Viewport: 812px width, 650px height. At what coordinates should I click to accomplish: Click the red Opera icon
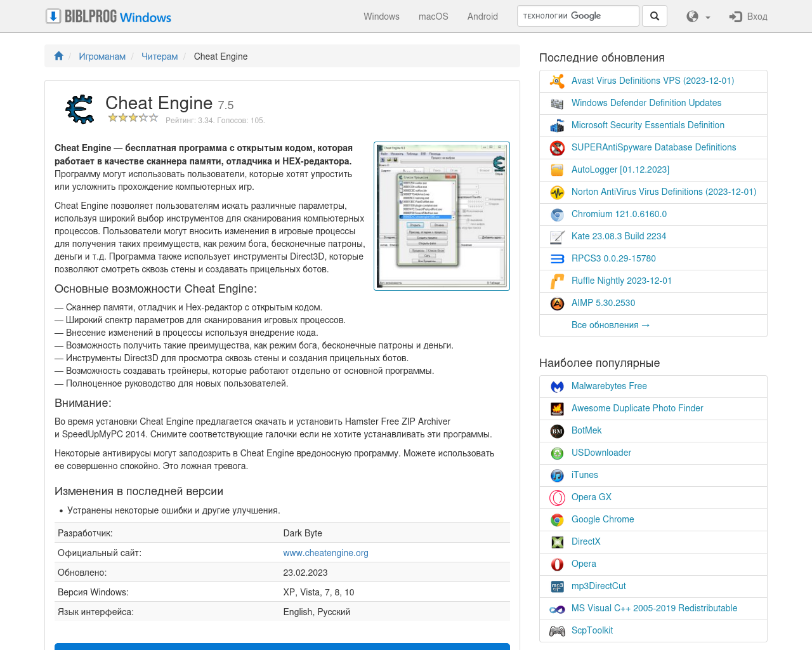[557, 564]
